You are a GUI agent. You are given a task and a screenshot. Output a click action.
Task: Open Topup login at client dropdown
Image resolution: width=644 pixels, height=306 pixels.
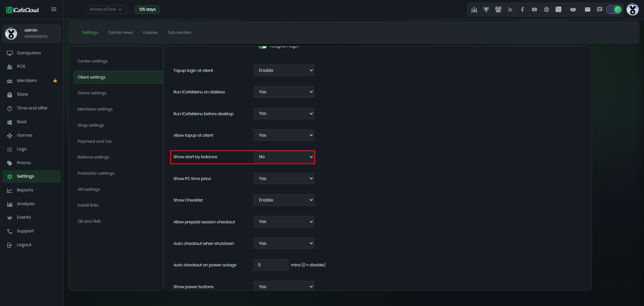(x=284, y=70)
